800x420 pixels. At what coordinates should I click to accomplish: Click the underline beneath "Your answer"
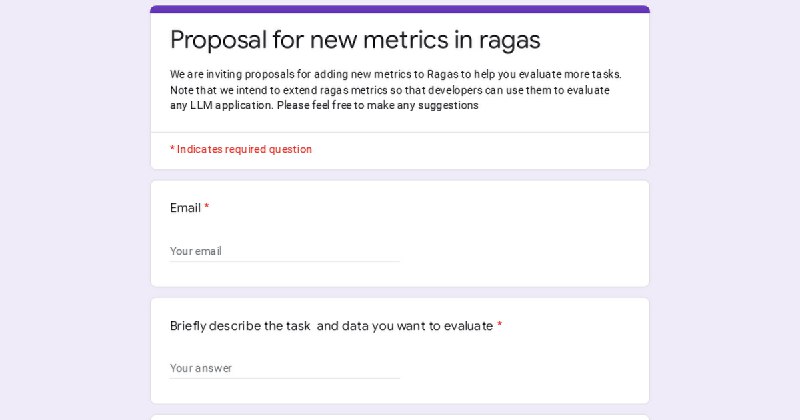(x=285, y=378)
